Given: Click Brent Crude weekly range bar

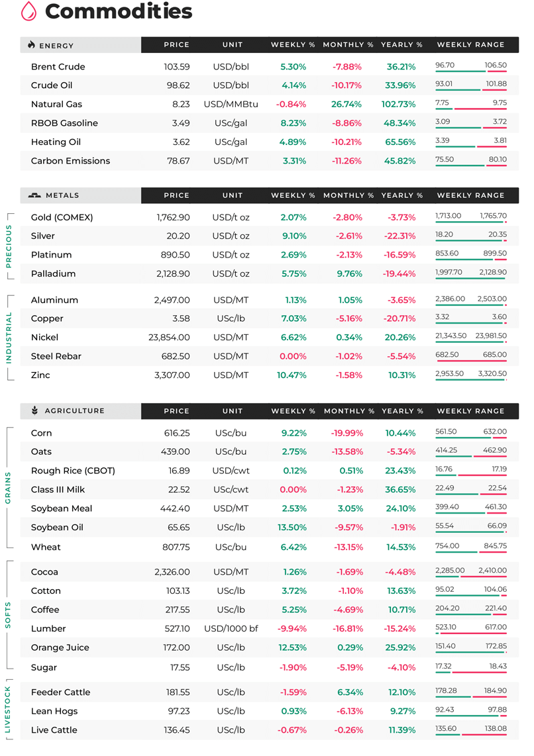Looking at the screenshot, I should tap(471, 71).
